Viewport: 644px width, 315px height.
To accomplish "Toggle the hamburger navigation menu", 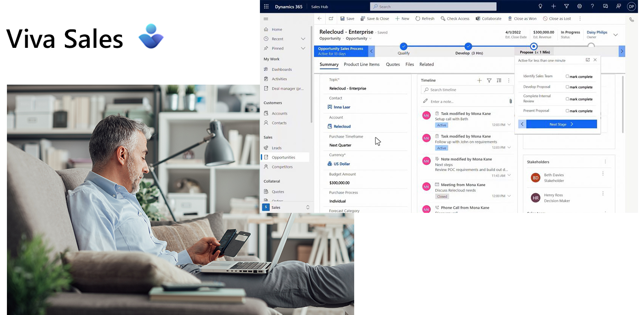I will click(x=266, y=19).
